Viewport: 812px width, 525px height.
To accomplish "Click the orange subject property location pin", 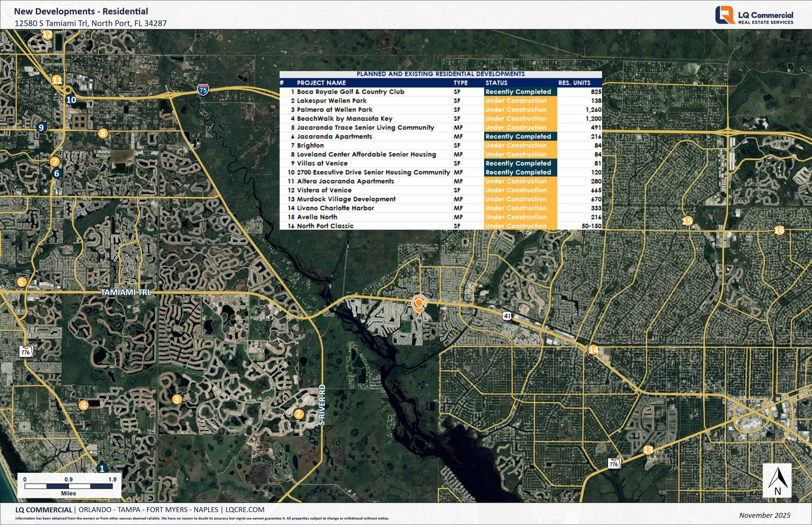I will pos(419,303).
